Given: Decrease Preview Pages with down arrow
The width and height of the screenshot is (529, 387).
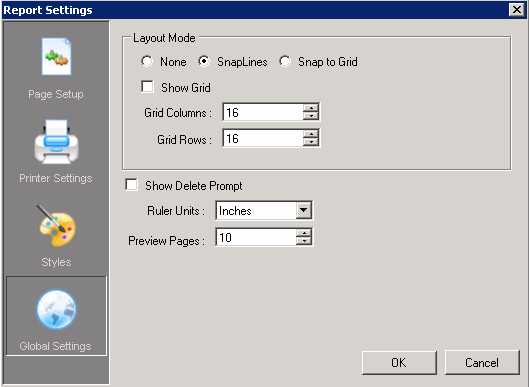Looking at the screenshot, I should point(304,241).
